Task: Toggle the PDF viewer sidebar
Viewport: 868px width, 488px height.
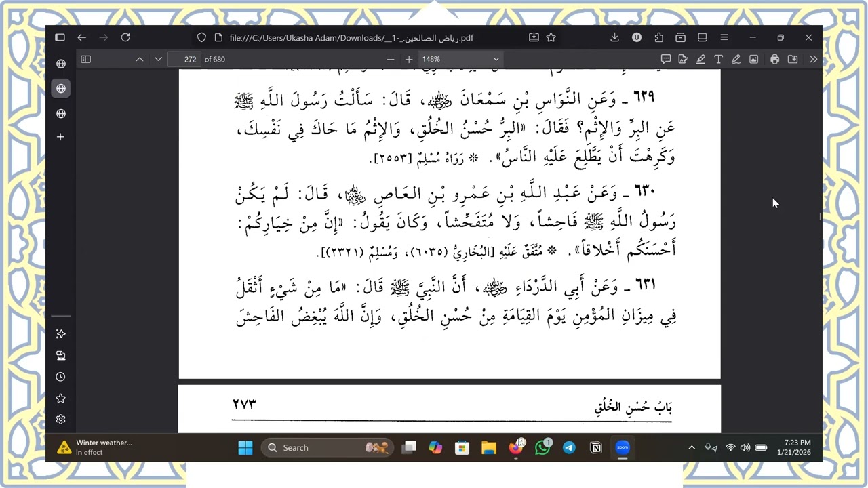Action: click(x=85, y=59)
